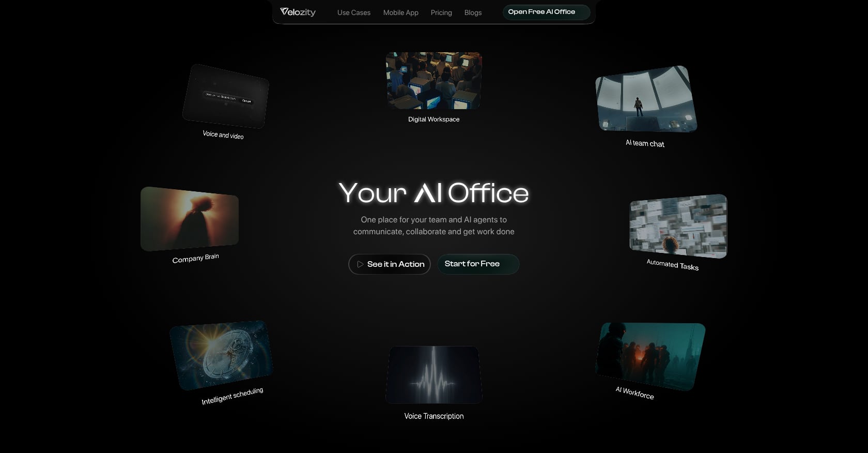Image resolution: width=868 pixels, height=453 pixels.
Task: Select the AI Workforce card image
Action: pos(650,356)
